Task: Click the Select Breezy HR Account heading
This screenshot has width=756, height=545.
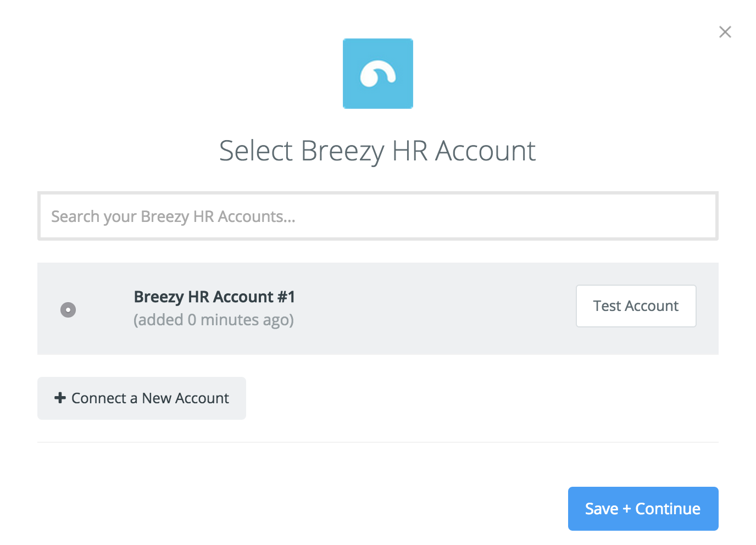Action: coord(377,151)
